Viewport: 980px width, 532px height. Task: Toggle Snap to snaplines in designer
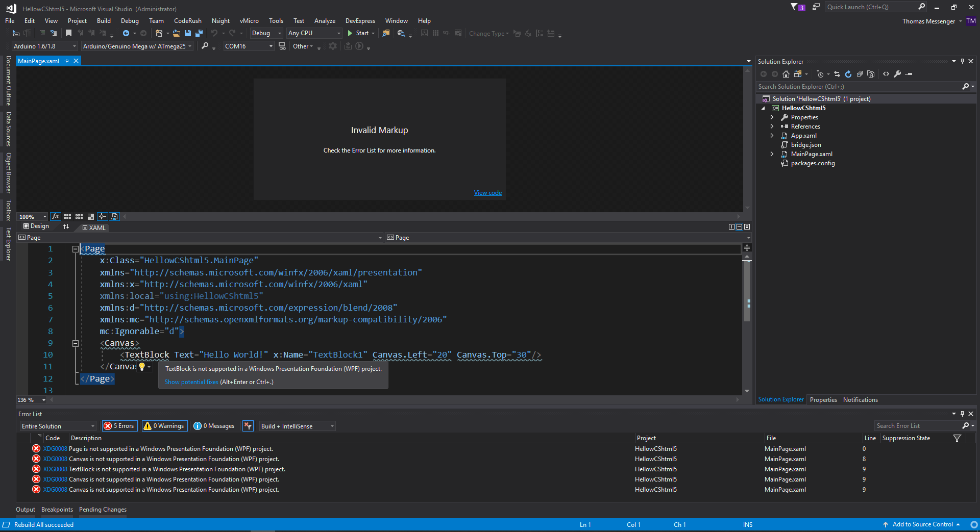pyautogui.click(x=103, y=216)
